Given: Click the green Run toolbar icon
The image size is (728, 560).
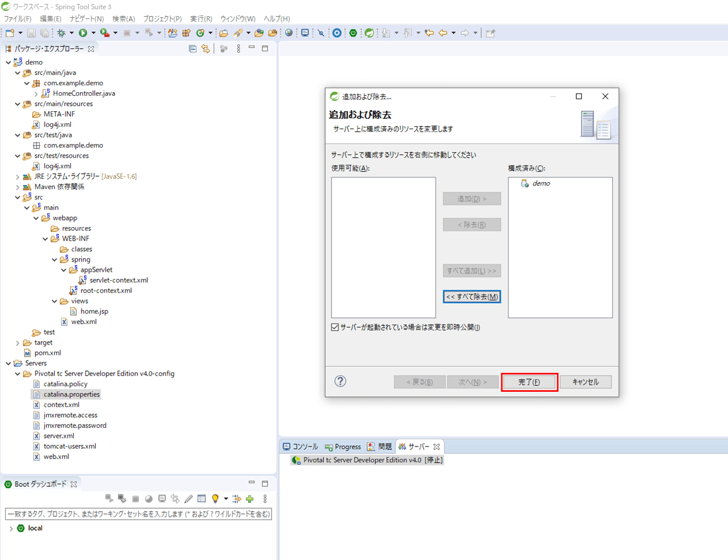Looking at the screenshot, I should coord(83,33).
